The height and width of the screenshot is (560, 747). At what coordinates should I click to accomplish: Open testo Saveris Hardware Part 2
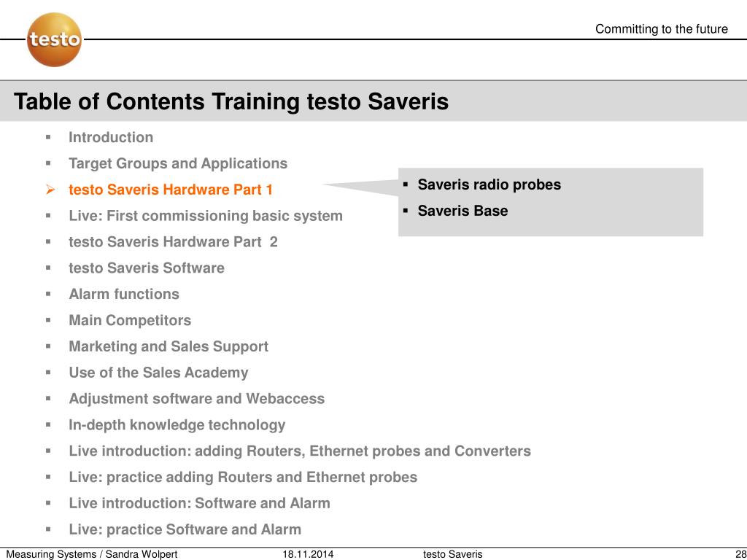click(x=173, y=242)
